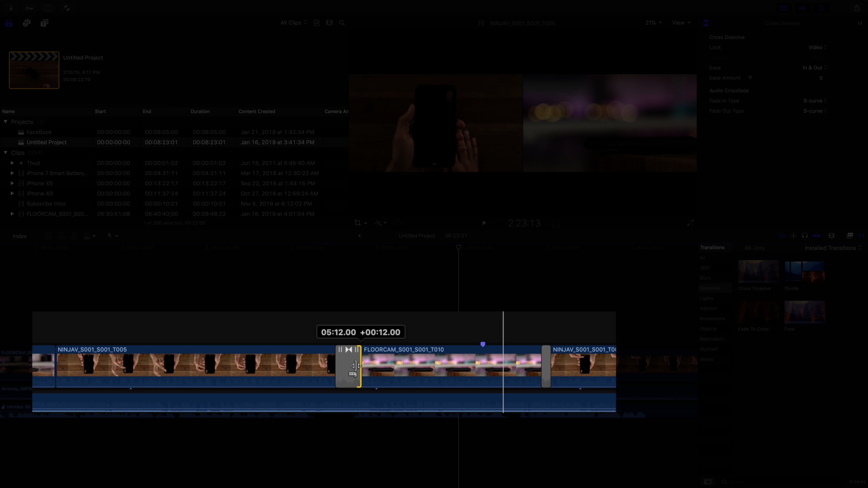Click the import media arrow icon
This screenshot has height=488, width=868.
point(11,8)
